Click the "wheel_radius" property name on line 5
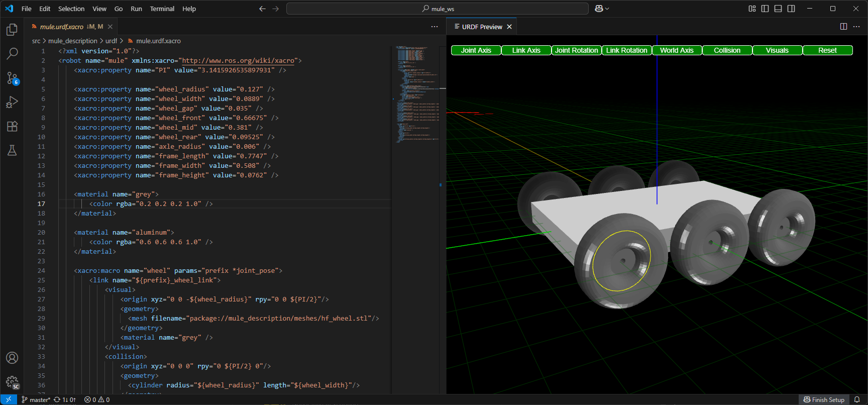Screen dimensions: 868x405 (x=182, y=89)
